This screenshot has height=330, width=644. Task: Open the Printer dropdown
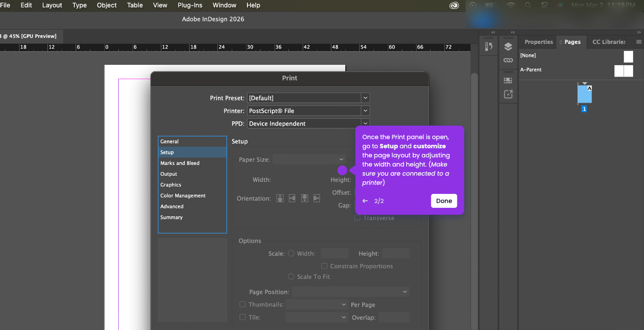pyautogui.click(x=308, y=111)
